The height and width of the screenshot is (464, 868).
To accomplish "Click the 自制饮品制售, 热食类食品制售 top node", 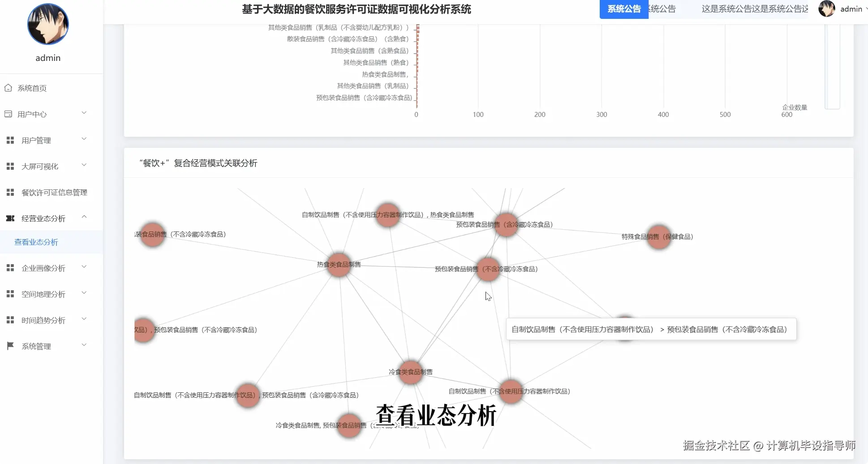I will point(387,215).
